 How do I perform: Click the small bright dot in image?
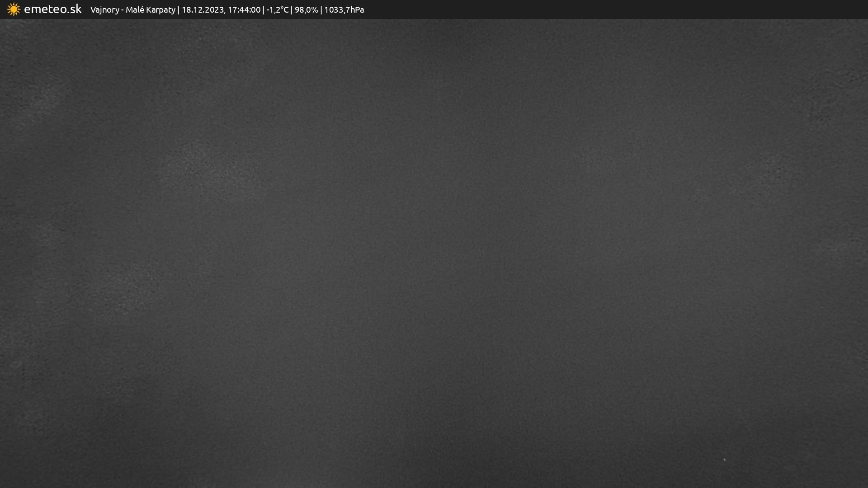(725, 460)
